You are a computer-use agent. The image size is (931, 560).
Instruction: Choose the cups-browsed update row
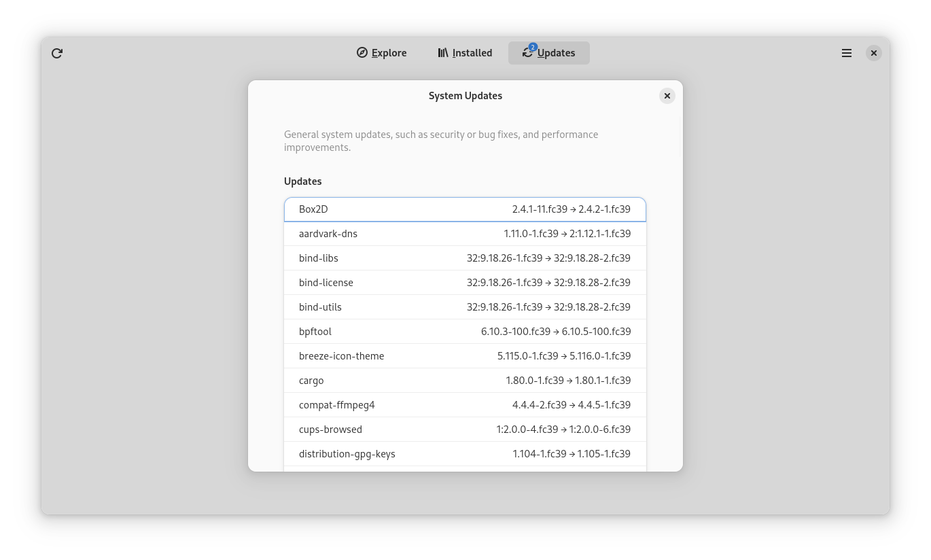click(465, 430)
